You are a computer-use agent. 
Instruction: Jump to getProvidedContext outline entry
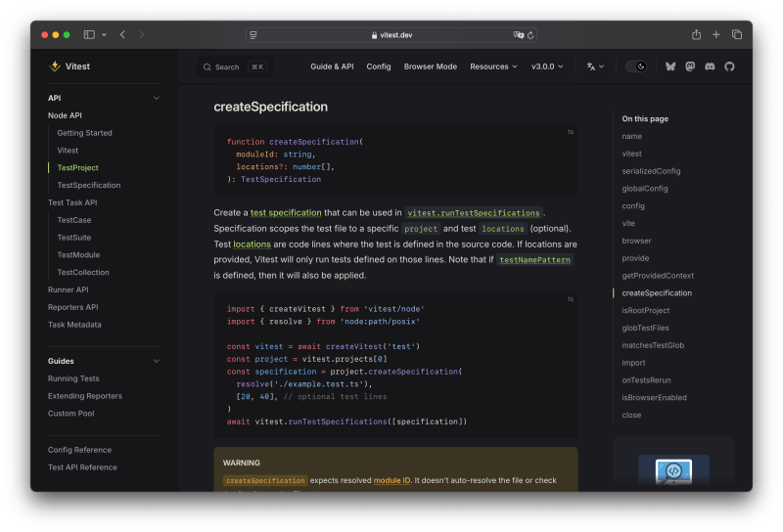(658, 276)
